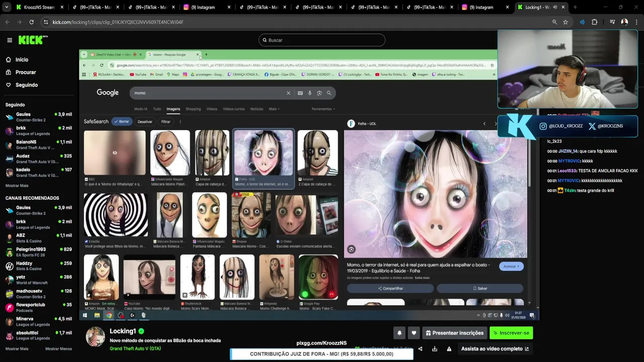This screenshot has width=644, height=362.
Task: Open Audaz channel in sidebar
Action: pos(39,159)
